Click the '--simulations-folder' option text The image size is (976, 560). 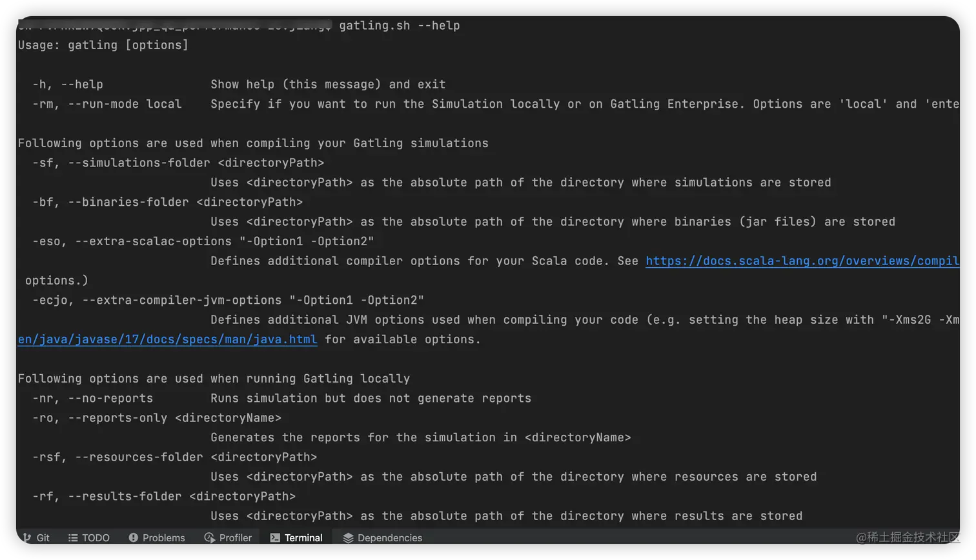click(x=139, y=163)
